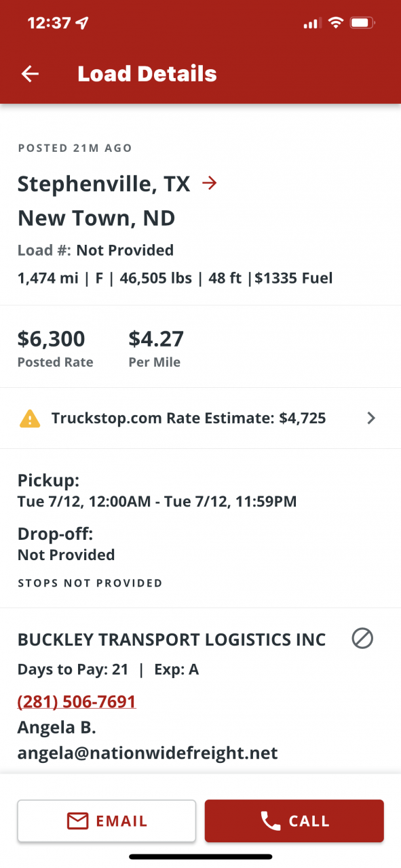Tap the EMAIL button
The width and height of the screenshot is (401, 868).
point(107,821)
